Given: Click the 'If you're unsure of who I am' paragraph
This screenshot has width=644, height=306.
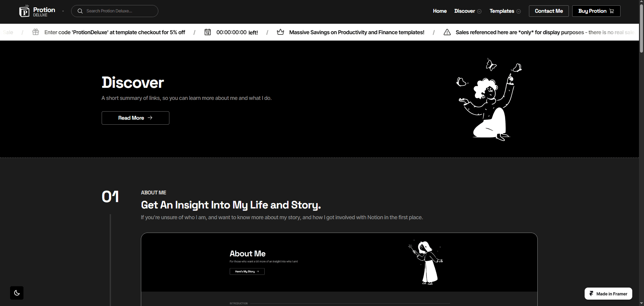Looking at the screenshot, I should pos(282,217).
